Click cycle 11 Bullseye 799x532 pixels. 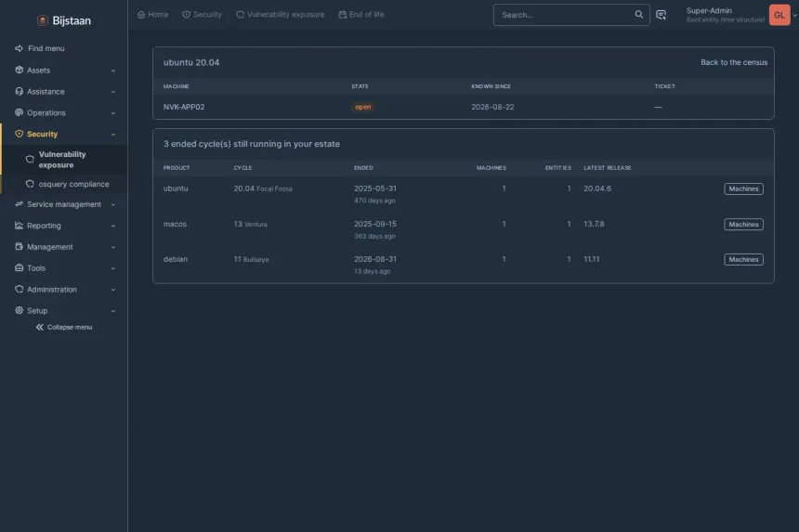pyautogui.click(x=251, y=259)
